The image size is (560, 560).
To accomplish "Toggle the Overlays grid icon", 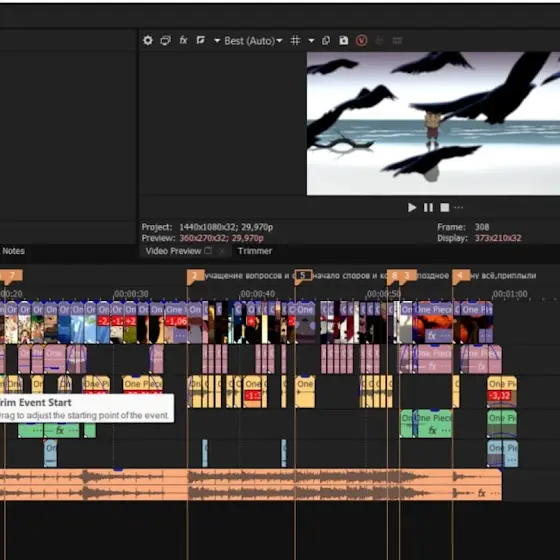I will (x=295, y=40).
